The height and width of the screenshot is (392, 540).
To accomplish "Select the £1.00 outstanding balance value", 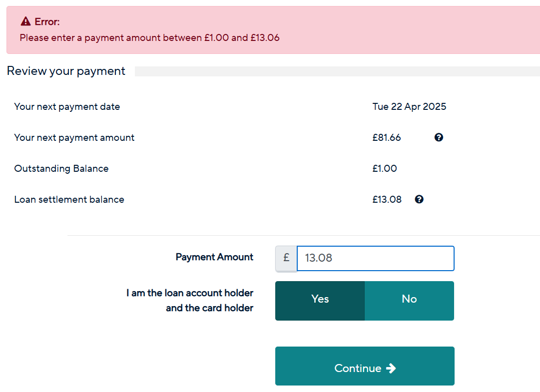I will click(x=384, y=168).
